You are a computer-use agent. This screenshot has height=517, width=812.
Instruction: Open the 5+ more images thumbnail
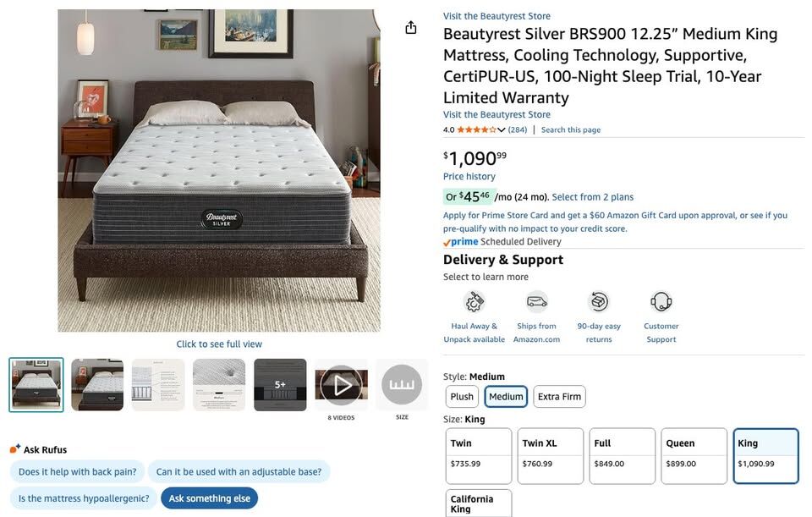click(x=280, y=385)
